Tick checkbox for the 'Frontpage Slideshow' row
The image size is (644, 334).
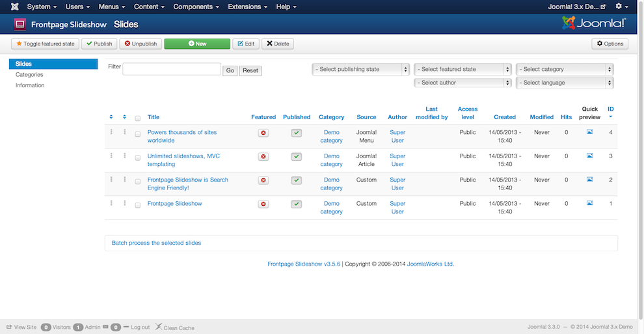(x=138, y=205)
